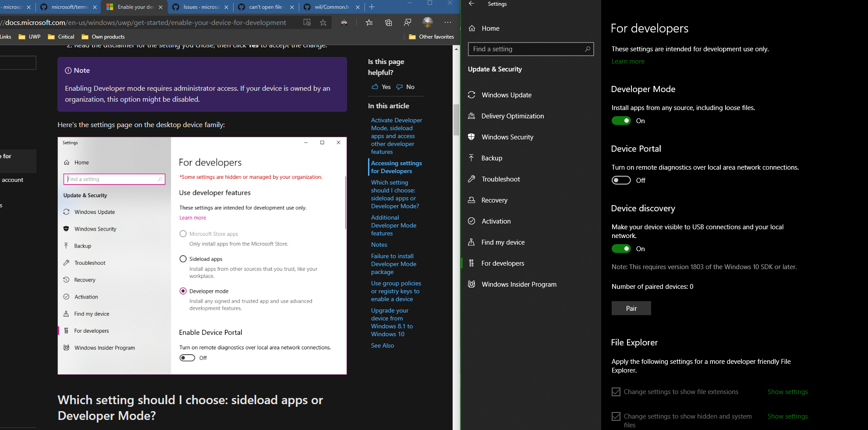The height and width of the screenshot is (430, 868).
Task: Open the Edge ellipsis menu
Action: pyautogui.click(x=447, y=22)
